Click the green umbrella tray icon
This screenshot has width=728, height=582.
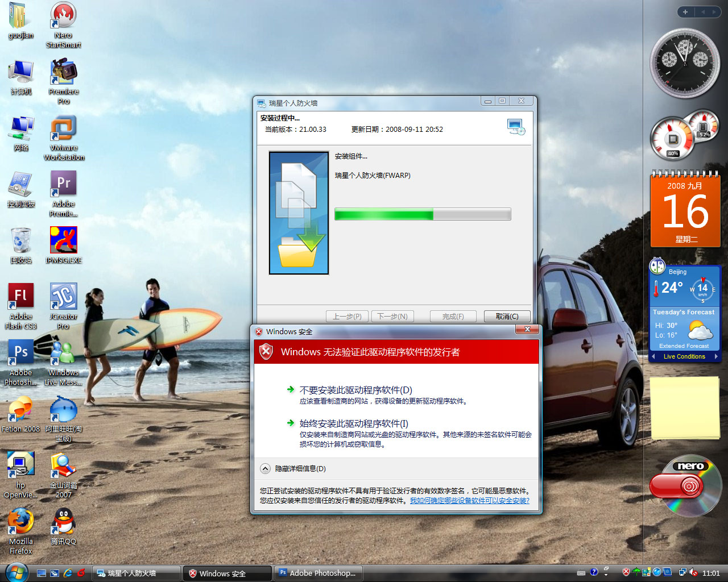coord(636,572)
